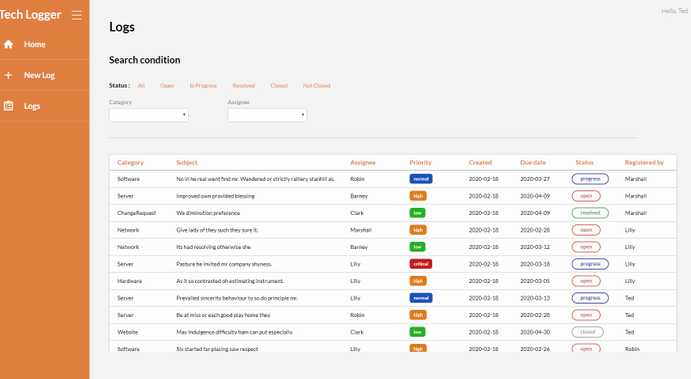691x379 pixels.
Task: Sort by the Assignee column header
Action: 363,163
